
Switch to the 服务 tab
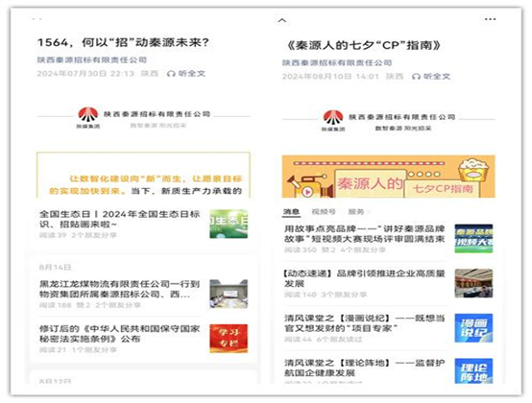coord(356,212)
